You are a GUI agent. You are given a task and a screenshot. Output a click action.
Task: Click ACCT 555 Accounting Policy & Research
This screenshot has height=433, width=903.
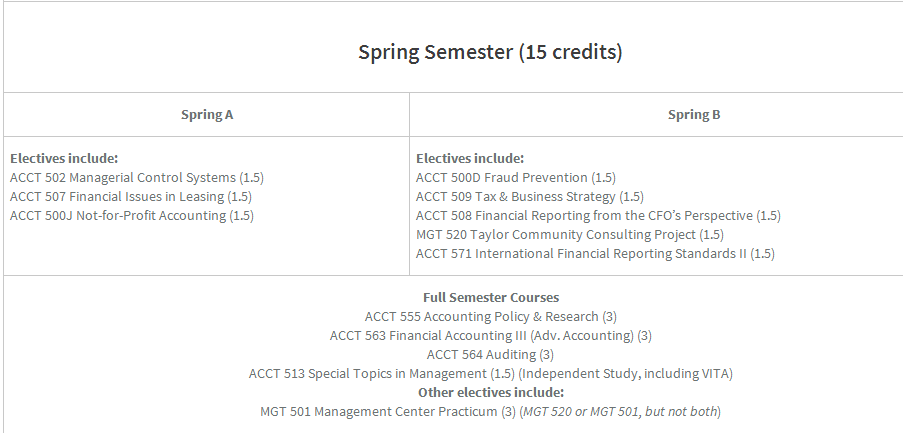coord(491,316)
